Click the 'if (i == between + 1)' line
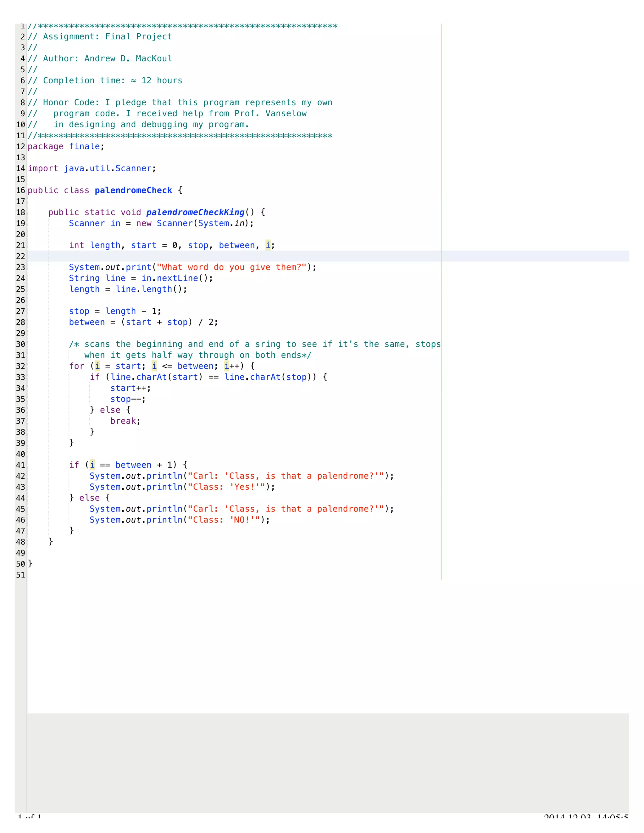Viewport: 644px width, 833px height. click(128, 465)
